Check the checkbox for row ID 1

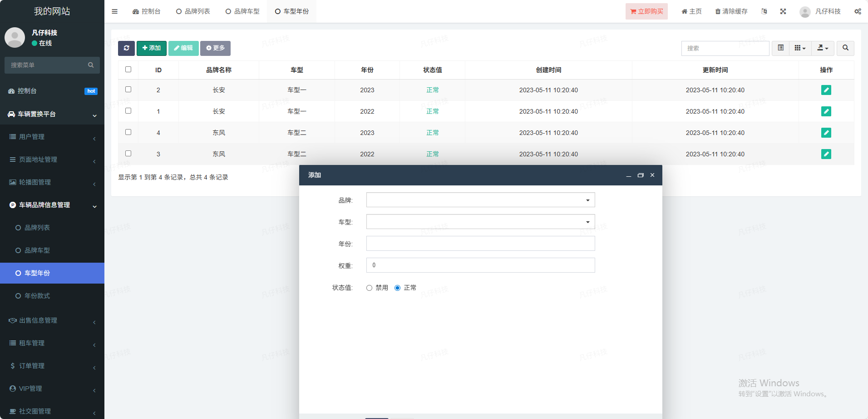(128, 111)
